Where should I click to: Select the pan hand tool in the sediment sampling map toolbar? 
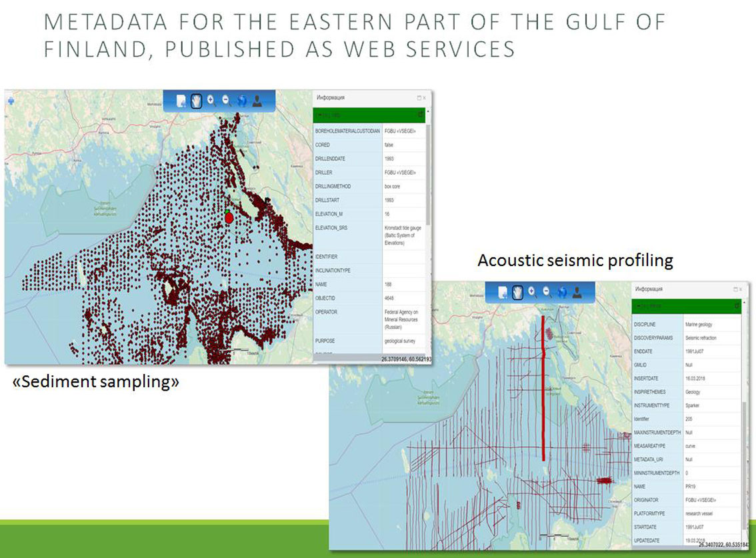click(196, 101)
